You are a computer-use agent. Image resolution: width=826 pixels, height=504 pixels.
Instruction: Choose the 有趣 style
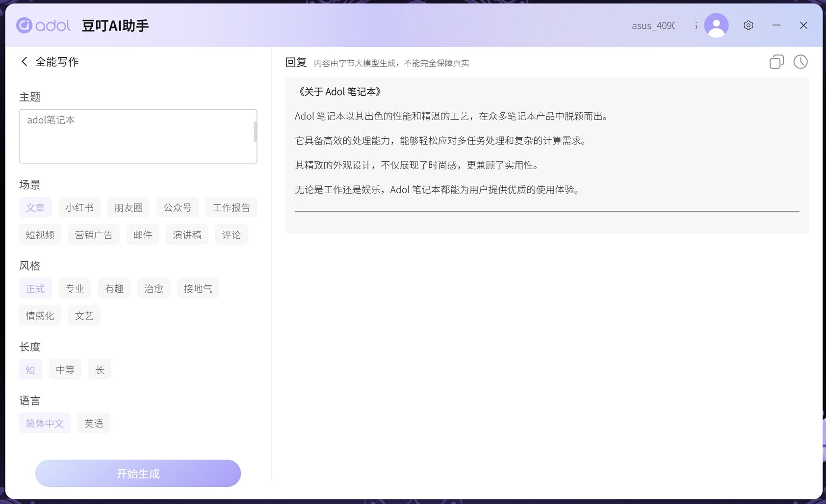[114, 288]
